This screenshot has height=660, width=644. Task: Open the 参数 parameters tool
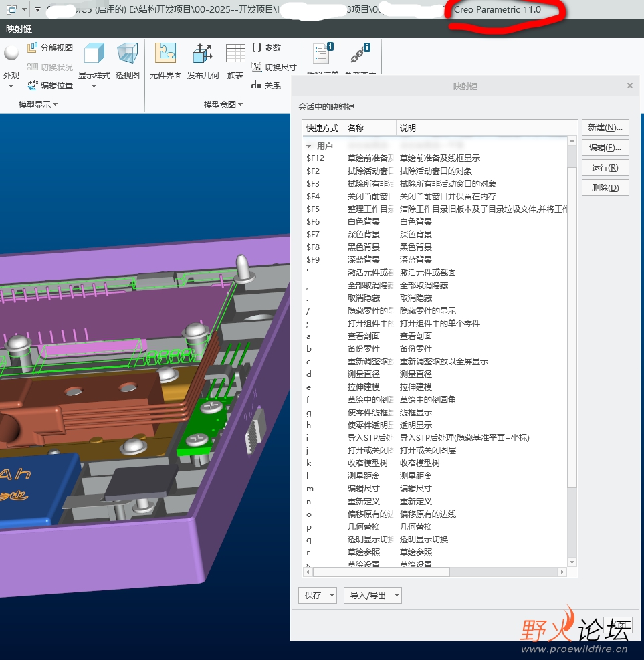tap(266, 48)
